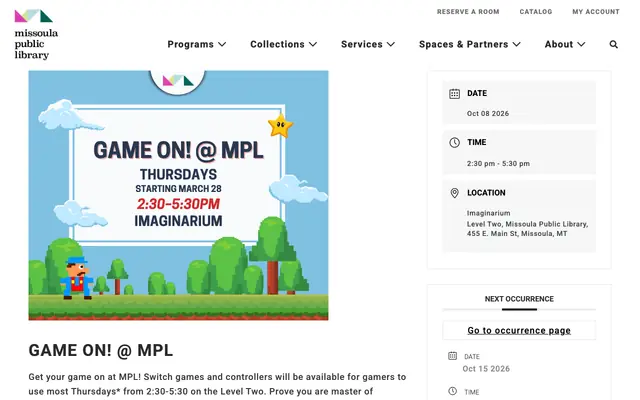Open the Catalog link
Image resolution: width=640 pixels, height=400 pixels.
(x=536, y=12)
